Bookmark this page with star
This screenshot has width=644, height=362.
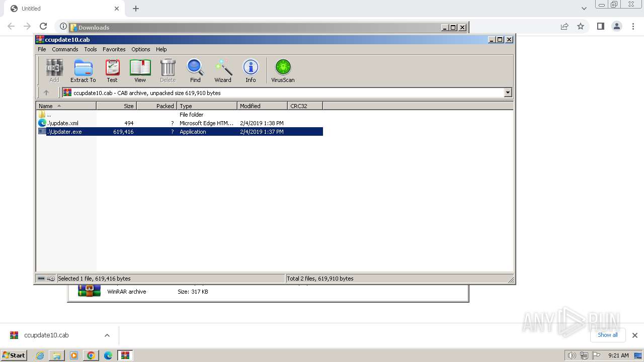pyautogui.click(x=581, y=26)
